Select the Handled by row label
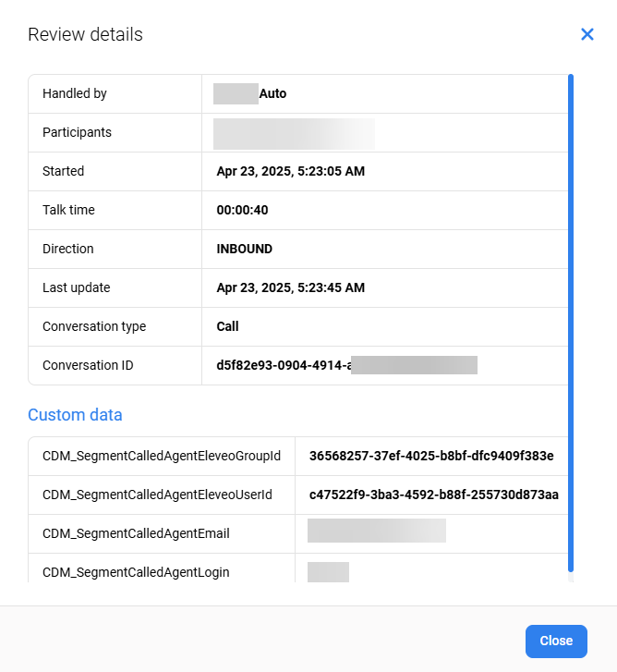 (x=75, y=93)
